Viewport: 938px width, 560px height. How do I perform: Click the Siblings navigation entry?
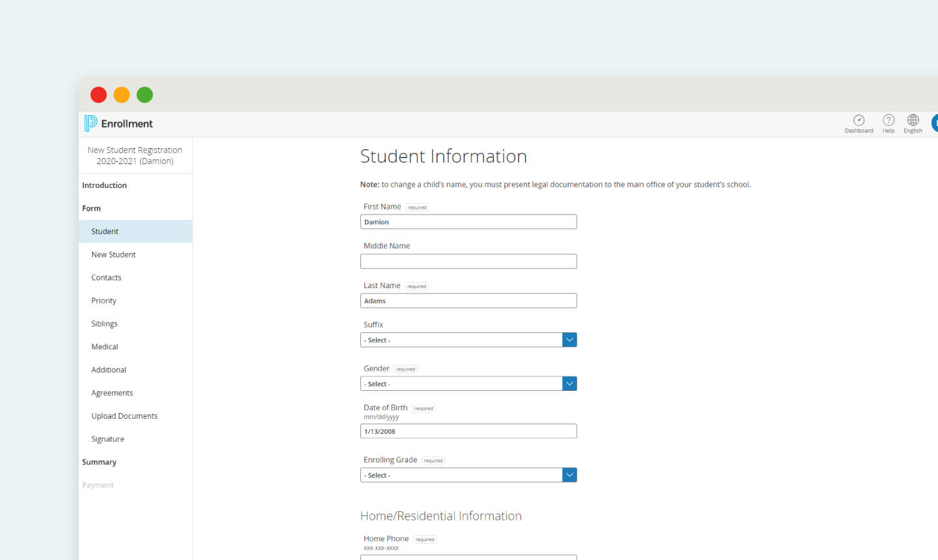(x=104, y=323)
